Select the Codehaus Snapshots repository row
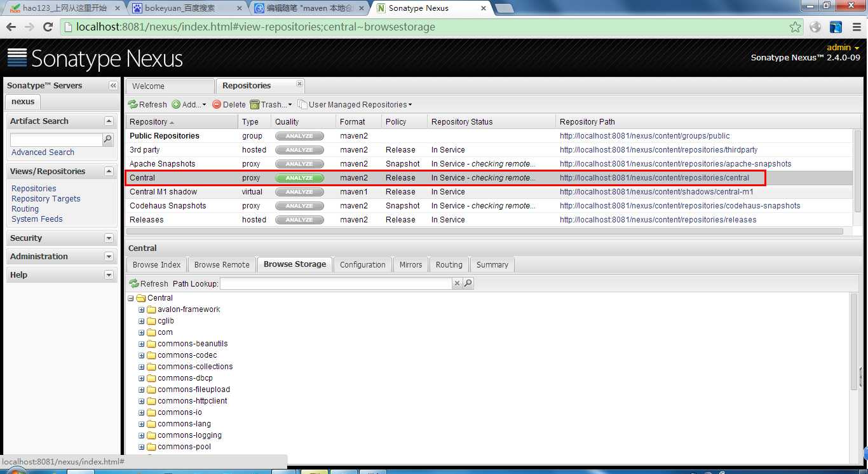 [x=489, y=206]
